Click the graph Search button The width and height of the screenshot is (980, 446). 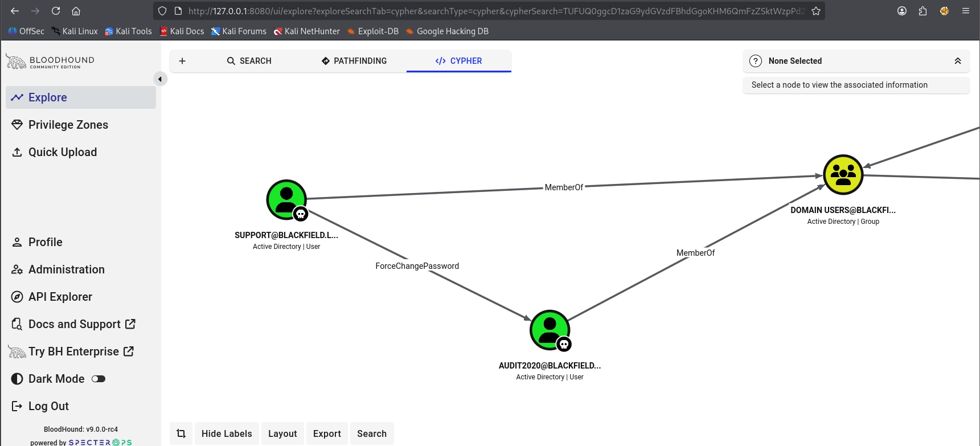coord(372,433)
